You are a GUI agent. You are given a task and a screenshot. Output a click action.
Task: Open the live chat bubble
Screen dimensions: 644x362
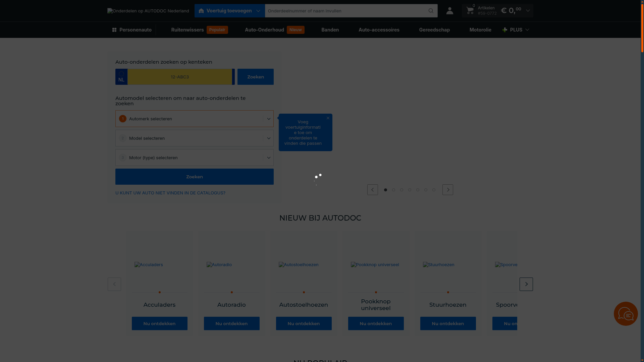626,314
